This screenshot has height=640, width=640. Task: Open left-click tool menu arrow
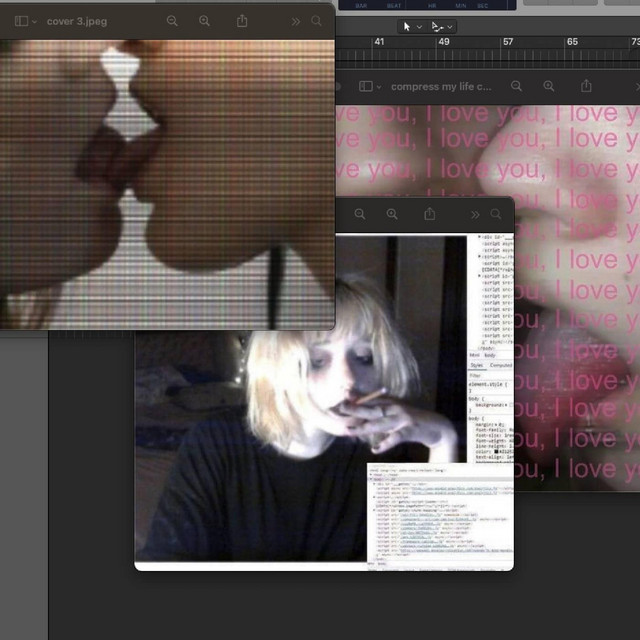[419, 27]
